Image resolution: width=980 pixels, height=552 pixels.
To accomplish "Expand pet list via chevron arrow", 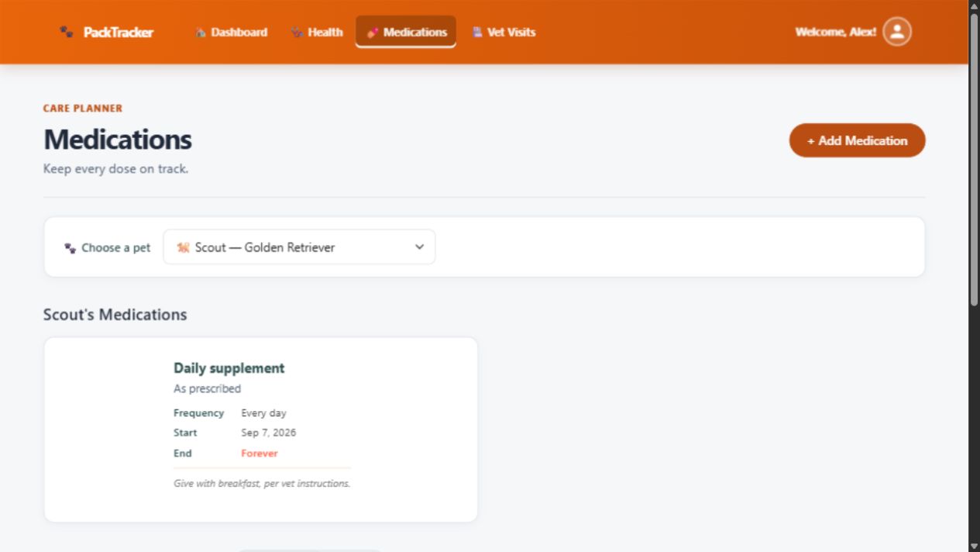I will click(x=419, y=247).
